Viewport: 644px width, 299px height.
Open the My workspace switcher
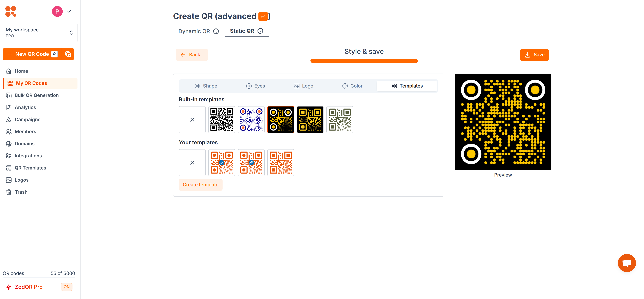point(40,33)
